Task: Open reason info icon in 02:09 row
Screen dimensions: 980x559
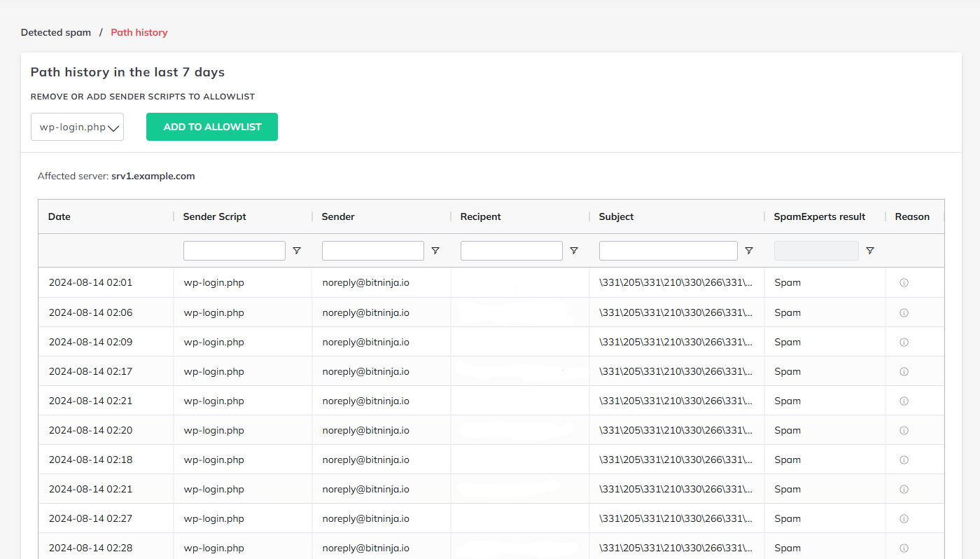Action: click(x=904, y=342)
